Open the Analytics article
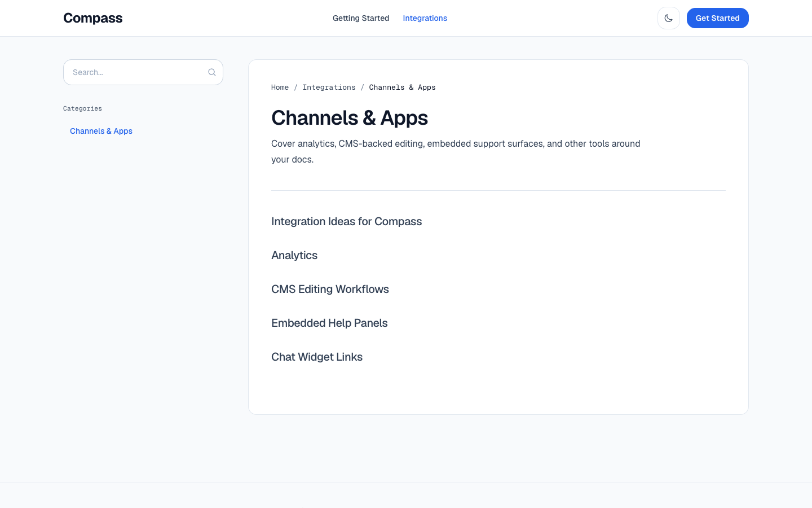 point(294,255)
